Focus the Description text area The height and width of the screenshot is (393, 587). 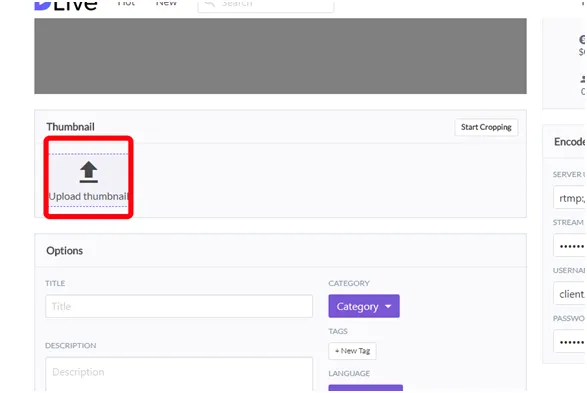coord(179,374)
